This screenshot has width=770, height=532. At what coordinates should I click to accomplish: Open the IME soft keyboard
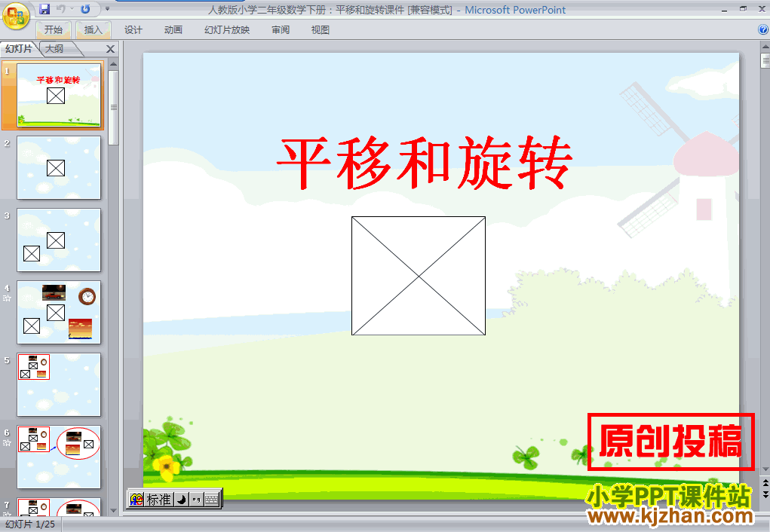click(x=212, y=500)
